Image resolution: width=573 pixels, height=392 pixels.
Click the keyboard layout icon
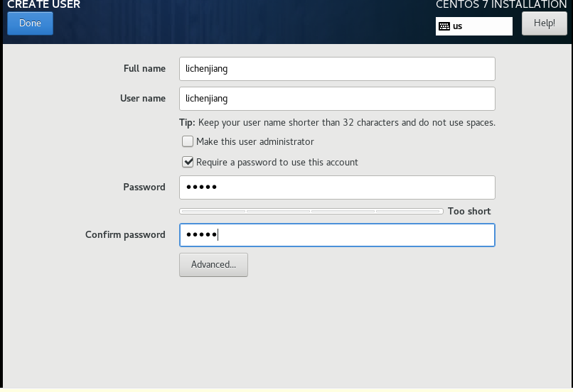pos(444,26)
